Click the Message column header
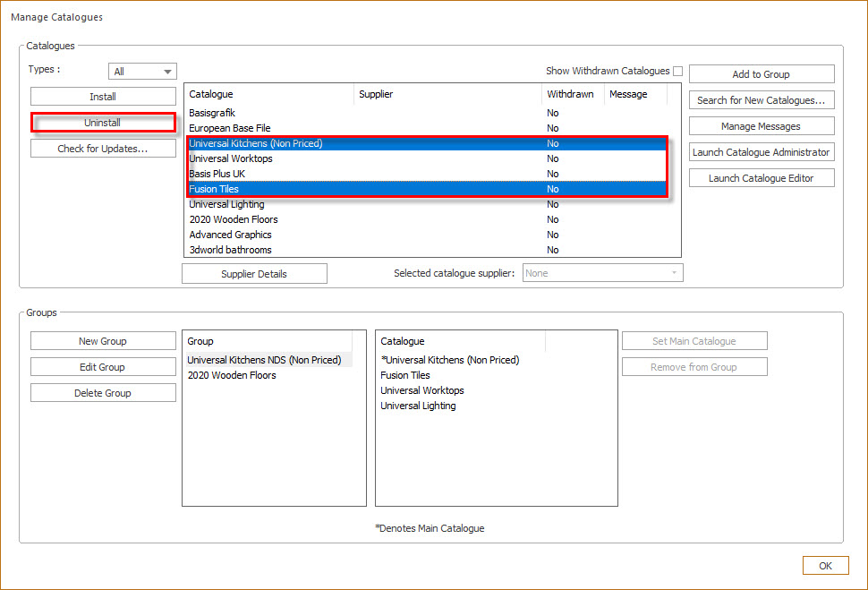 click(635, 94)
